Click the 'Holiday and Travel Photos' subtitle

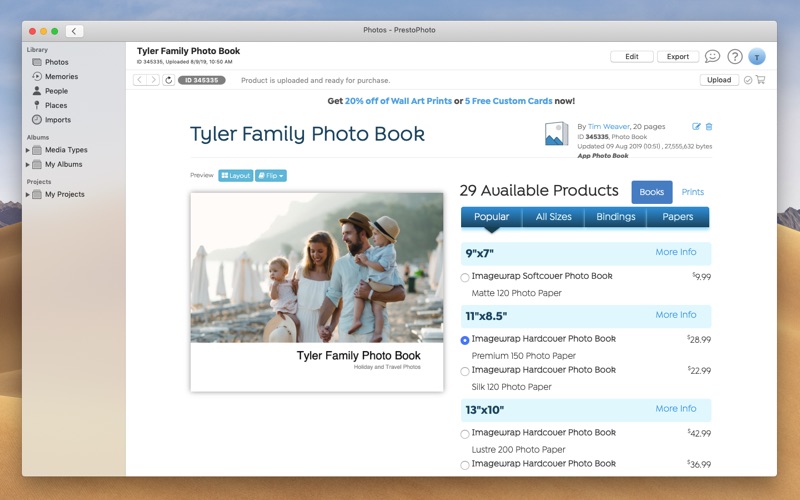pos(387,367)
